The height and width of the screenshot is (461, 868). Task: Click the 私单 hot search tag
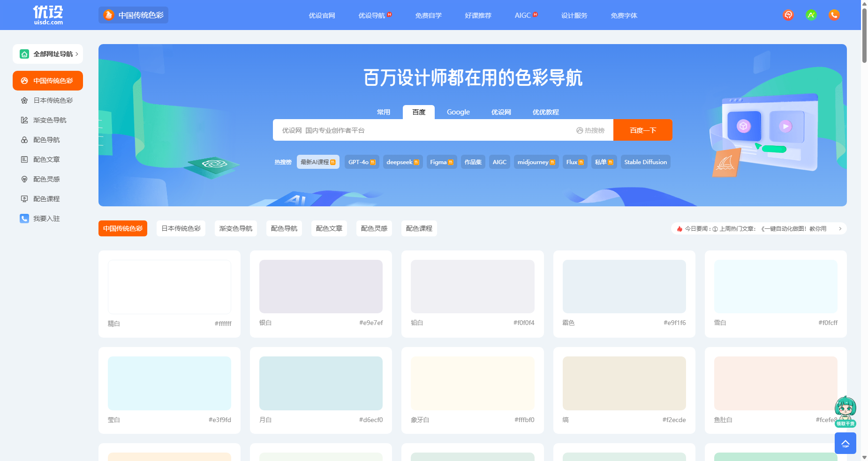coord(604,162)
